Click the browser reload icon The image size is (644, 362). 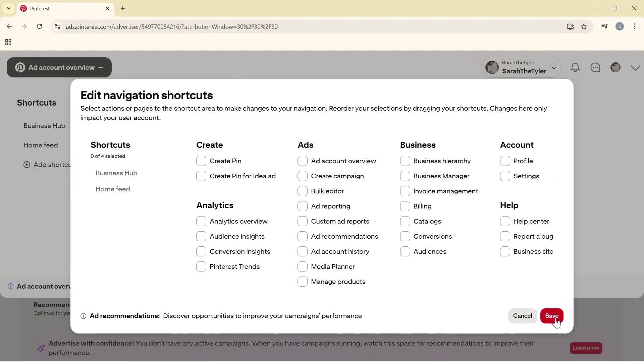[40, 26]
